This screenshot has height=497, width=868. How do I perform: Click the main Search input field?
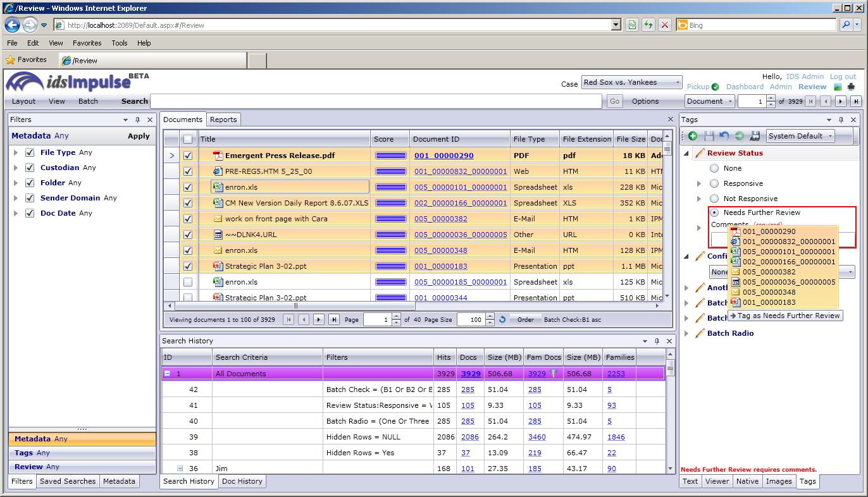point(376,101)
